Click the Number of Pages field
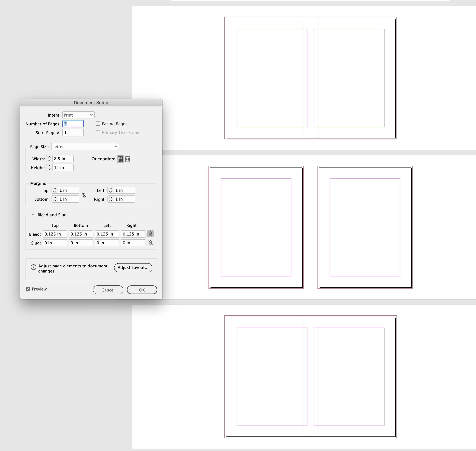This screenshot has width=476, height=451. click(73, 124)
